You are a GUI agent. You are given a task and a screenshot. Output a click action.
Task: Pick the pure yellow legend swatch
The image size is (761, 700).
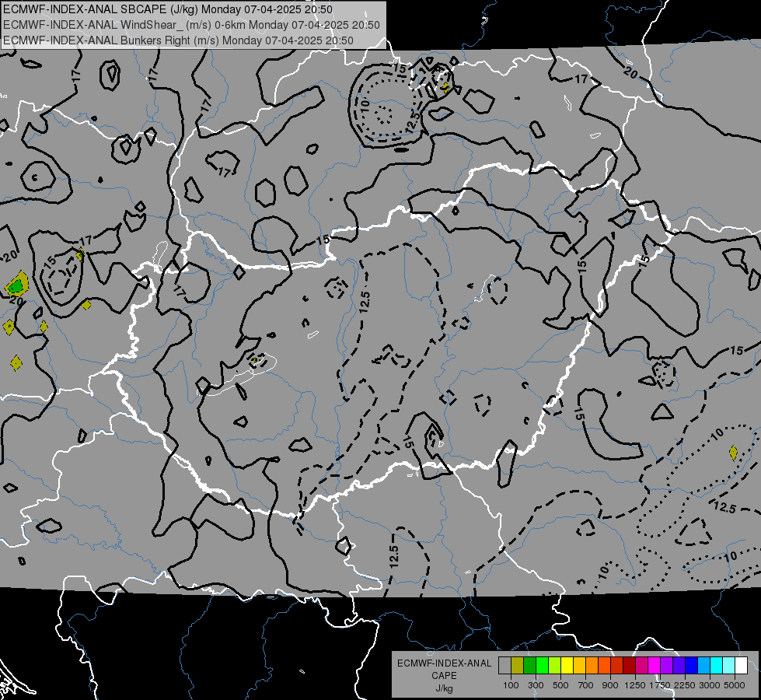coord(567,666)
